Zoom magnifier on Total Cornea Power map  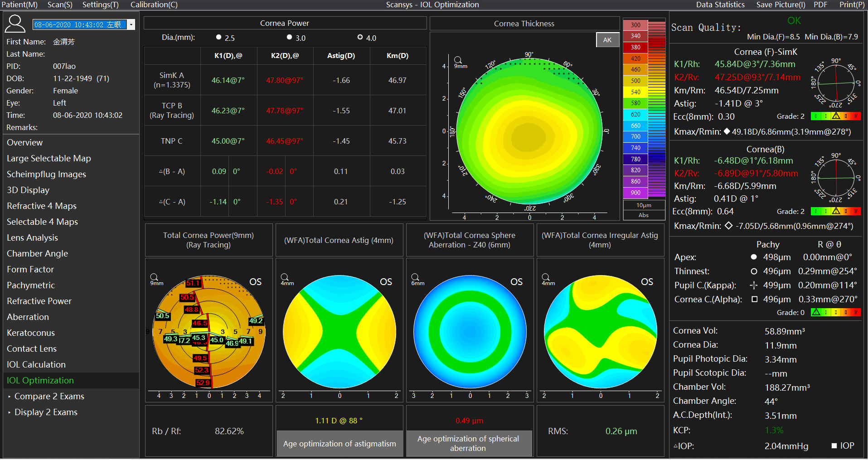click(x=154, y=277)
